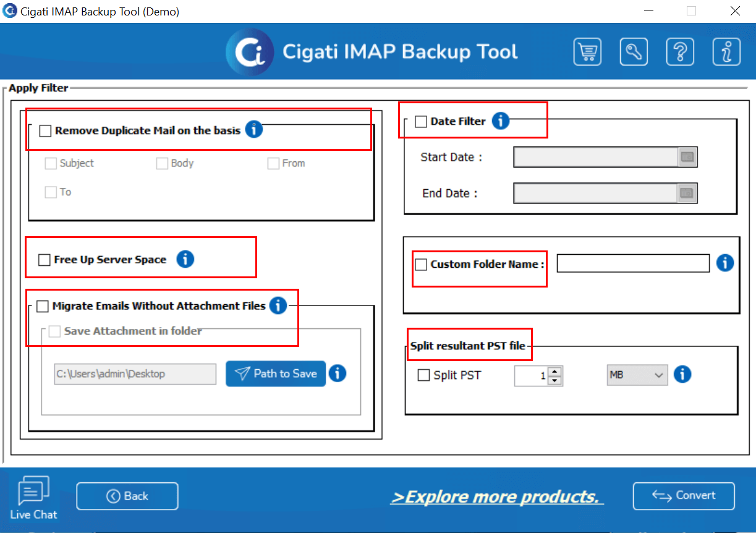The width and height of the screenshot is (756, 533).
Task: Click the split PST size number field
Action: 532,375
